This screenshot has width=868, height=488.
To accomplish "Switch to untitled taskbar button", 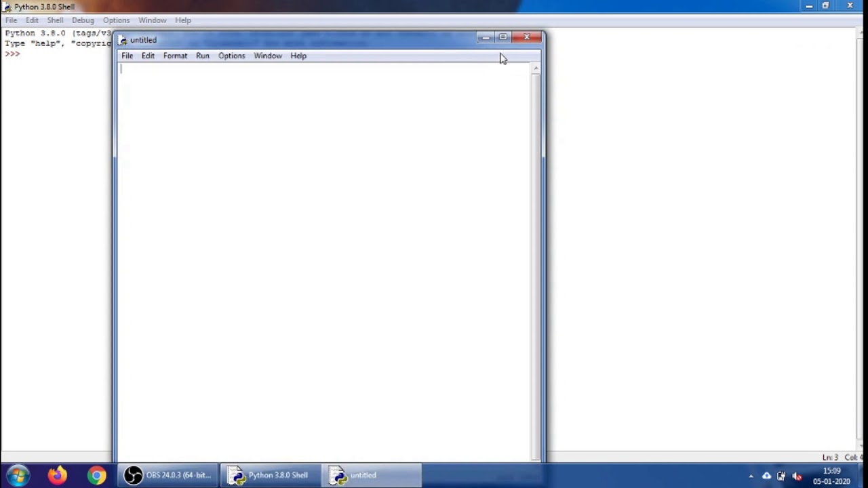I will (371, 475).
